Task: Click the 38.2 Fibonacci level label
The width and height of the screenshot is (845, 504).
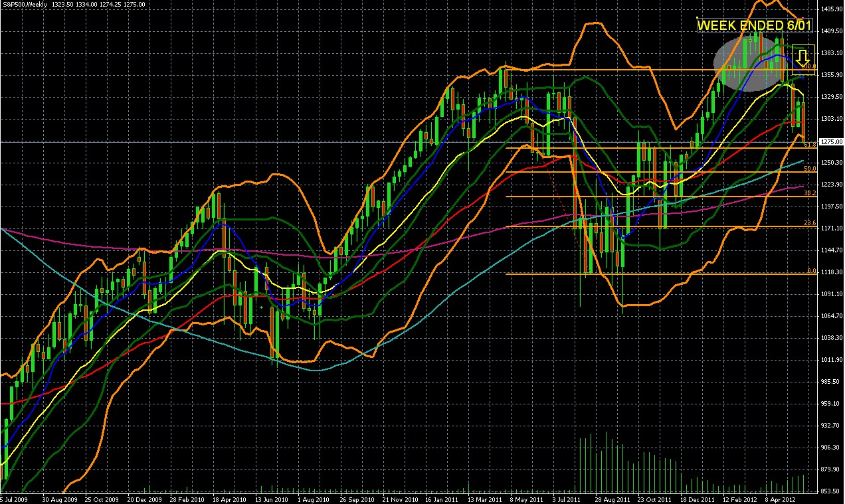Action: pyautogui.click(x=809, y=193)
